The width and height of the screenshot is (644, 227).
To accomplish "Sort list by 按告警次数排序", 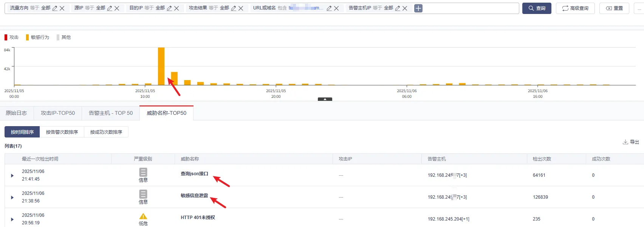I will (x=62, y=132).
